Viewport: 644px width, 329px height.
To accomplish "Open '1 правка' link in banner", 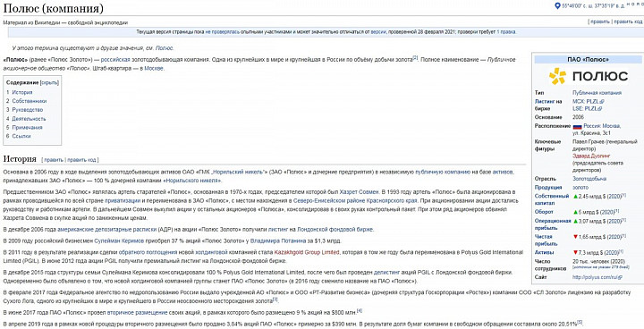I will point(506,31).
